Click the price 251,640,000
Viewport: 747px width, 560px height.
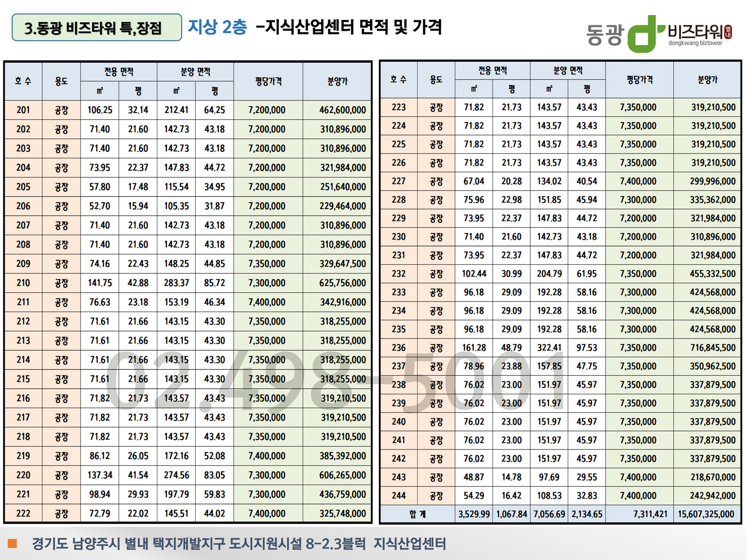[x=343, y=187]
